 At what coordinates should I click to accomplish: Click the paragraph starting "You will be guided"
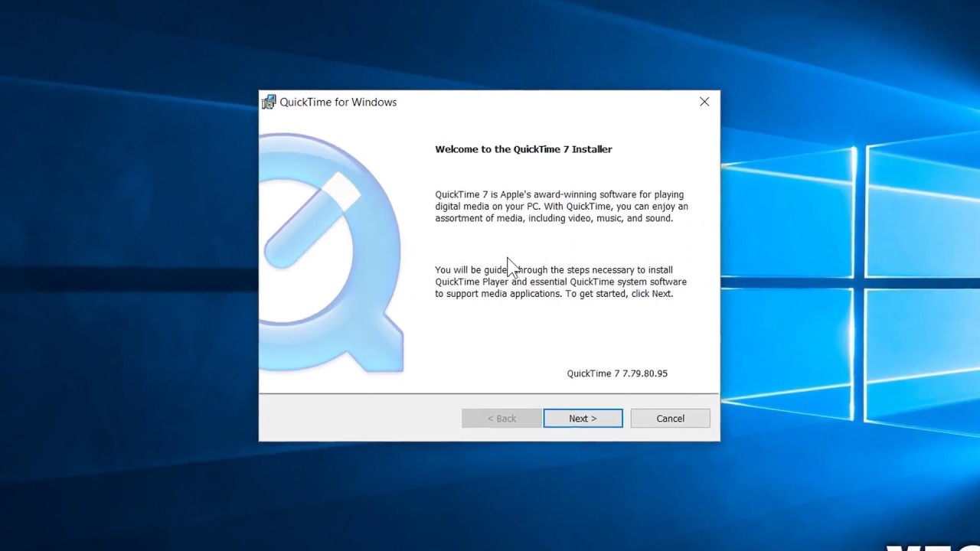(x=561, y=282)
